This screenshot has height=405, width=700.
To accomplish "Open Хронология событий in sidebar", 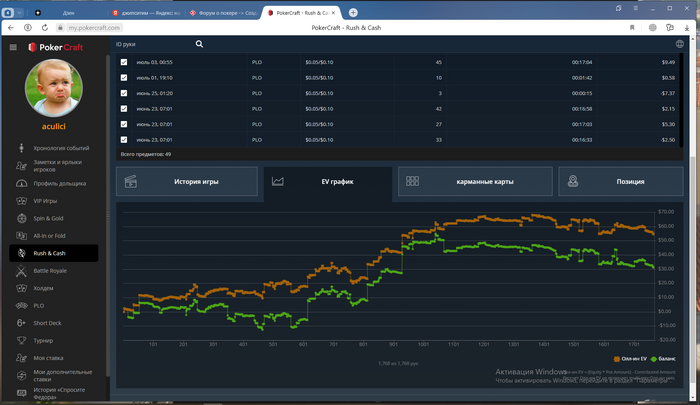I will pyautogui.click(x=54, y=148).
